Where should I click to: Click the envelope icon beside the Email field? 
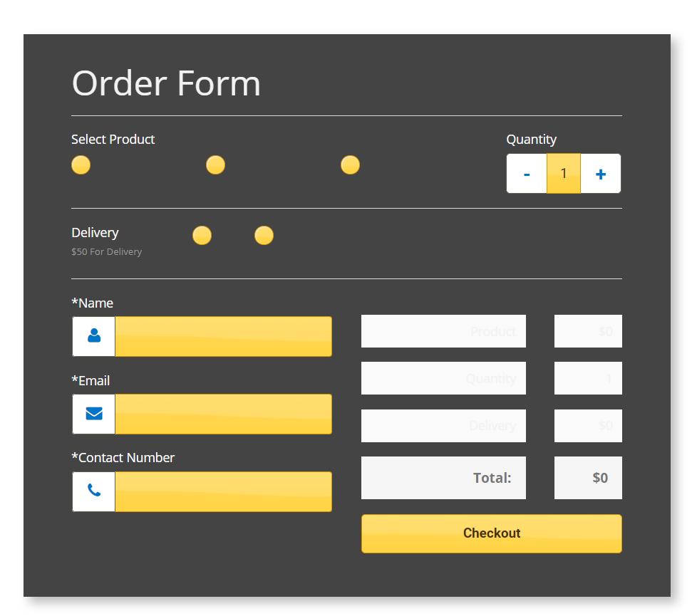pos(93,414)
